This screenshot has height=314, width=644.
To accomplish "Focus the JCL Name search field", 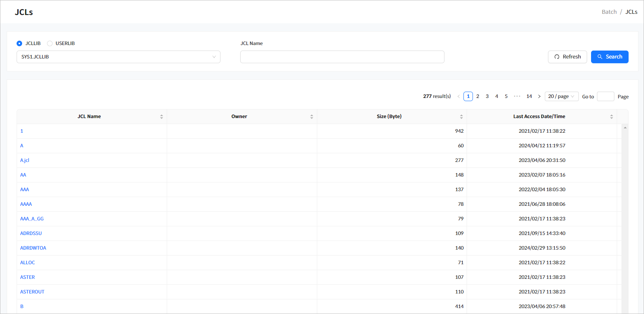I will click(342, 57).
